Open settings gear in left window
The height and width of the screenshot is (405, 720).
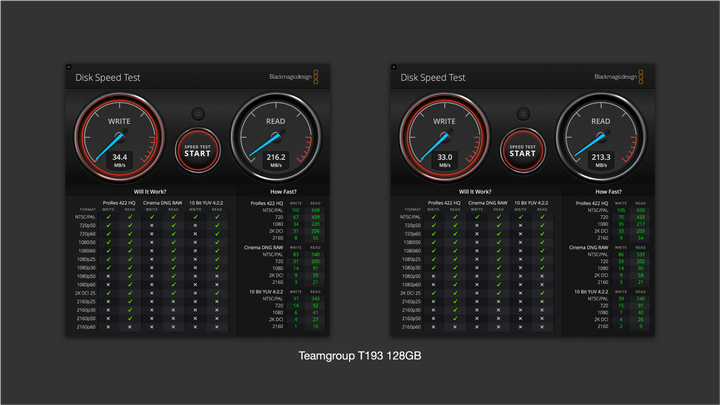click(198, 113)
